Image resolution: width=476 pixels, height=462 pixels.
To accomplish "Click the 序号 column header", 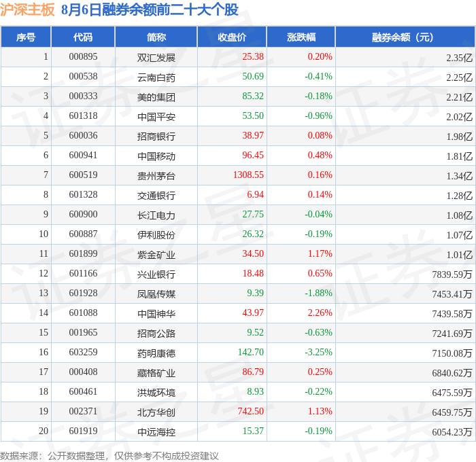I will (26, 37).
